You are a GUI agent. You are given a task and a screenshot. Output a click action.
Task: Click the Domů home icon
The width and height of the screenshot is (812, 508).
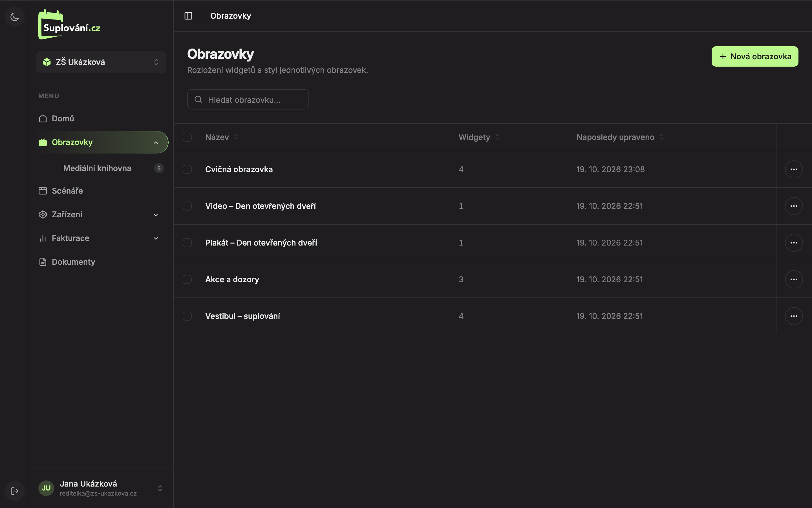[43, 119]
